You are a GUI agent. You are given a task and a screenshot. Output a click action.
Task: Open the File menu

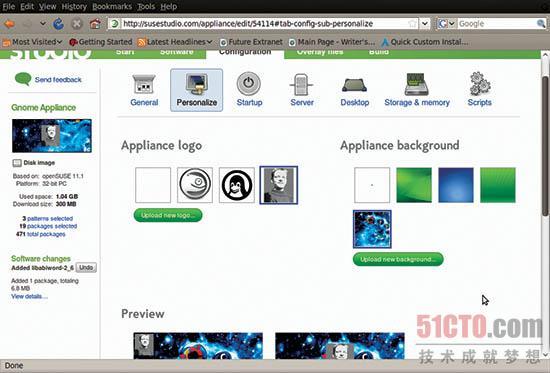coord(9,7)
